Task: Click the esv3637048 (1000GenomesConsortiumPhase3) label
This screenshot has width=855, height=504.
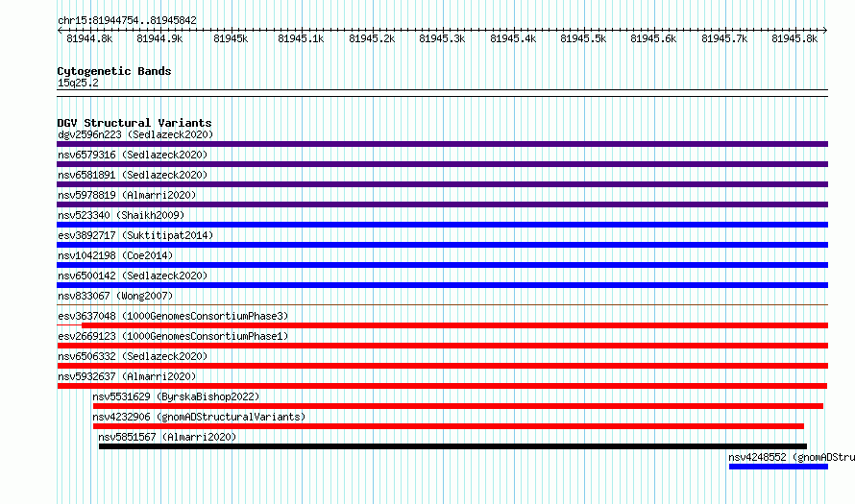Action: (173, 316)
